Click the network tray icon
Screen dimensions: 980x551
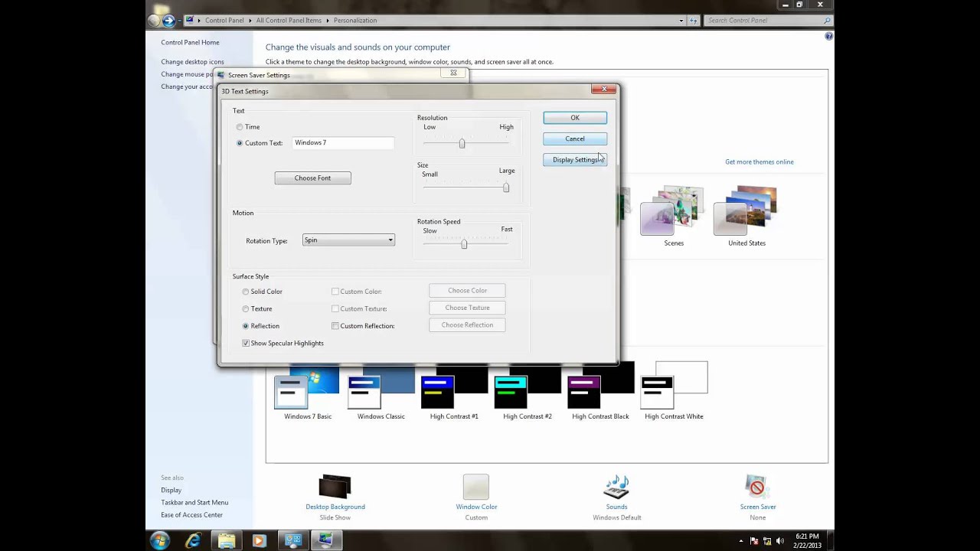[766, 540]
